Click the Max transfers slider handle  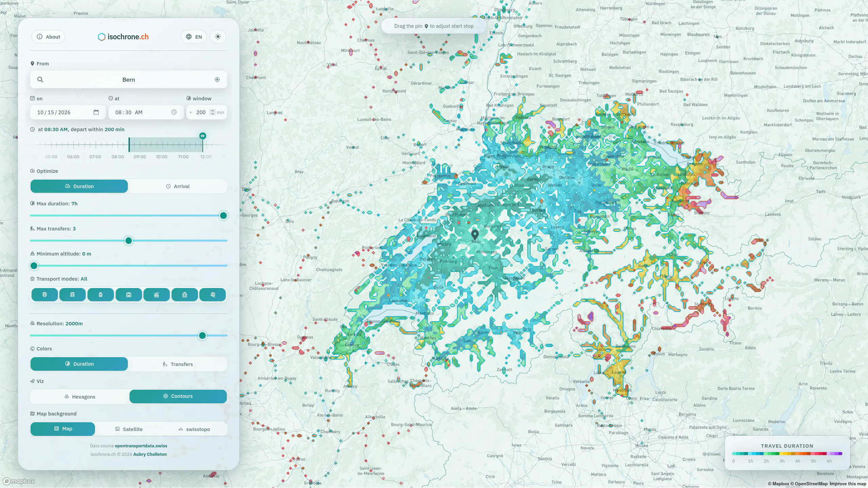tap(129, 241)
